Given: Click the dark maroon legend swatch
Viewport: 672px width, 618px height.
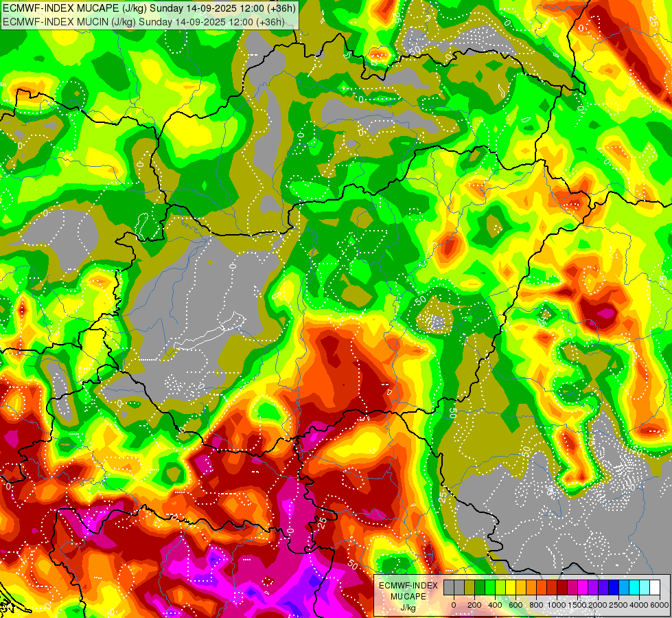Looking at the screenshot, I should point(563,587).
